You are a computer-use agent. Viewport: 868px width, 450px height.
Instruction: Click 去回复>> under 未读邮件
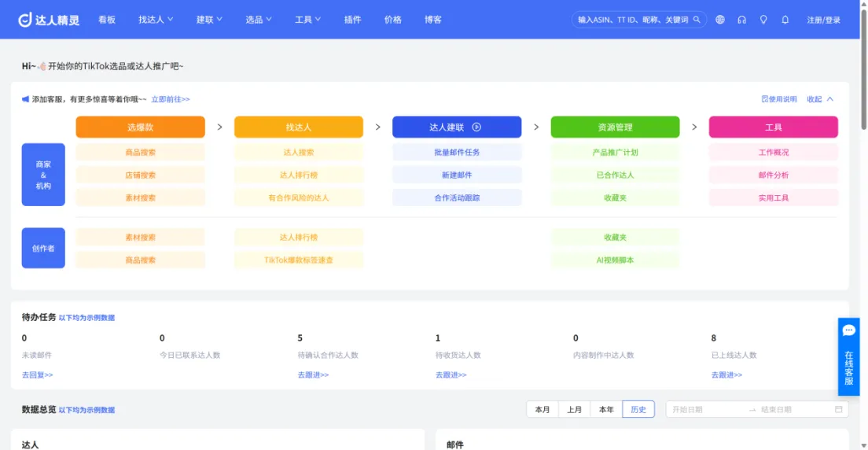(x=38, y=375)
